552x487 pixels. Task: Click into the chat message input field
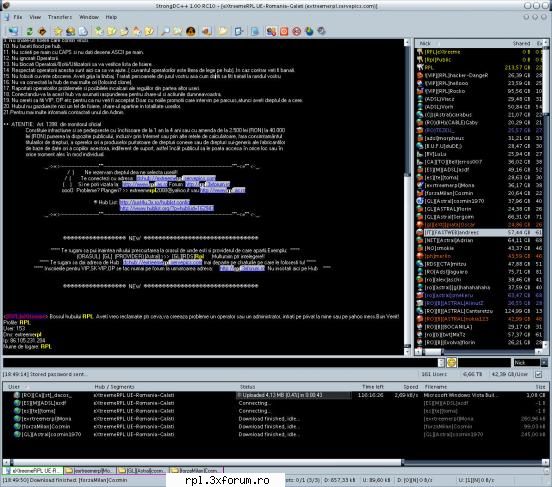point(220,362)
